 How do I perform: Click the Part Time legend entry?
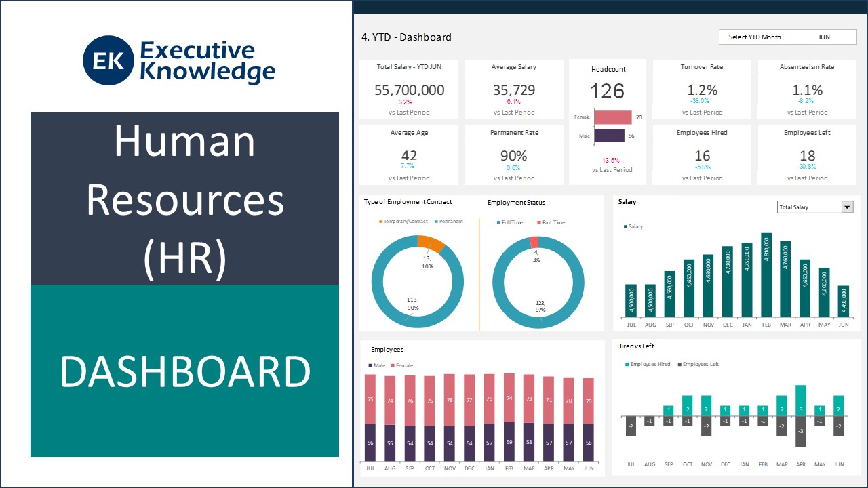click(x=552, y=222)
